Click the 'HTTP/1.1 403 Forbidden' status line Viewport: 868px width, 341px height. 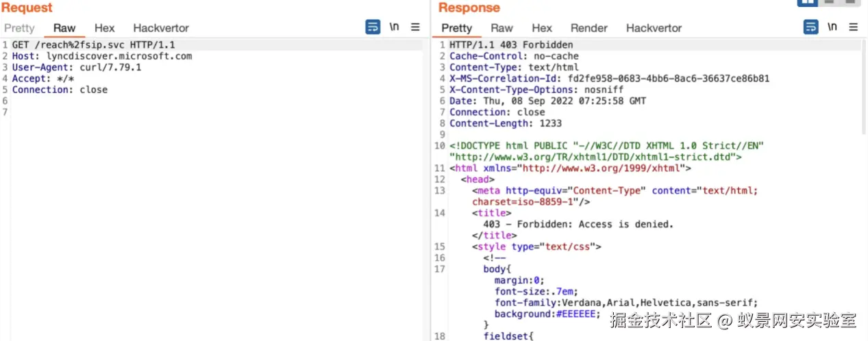512,45
